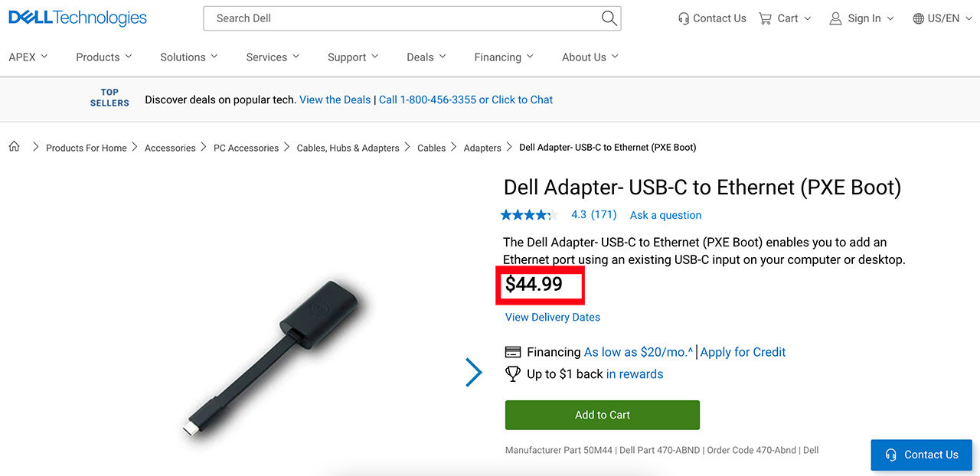The width and height of the screenshot is (980, 476).
Task: Open the Support menu
Action: (x=352, y=57)
